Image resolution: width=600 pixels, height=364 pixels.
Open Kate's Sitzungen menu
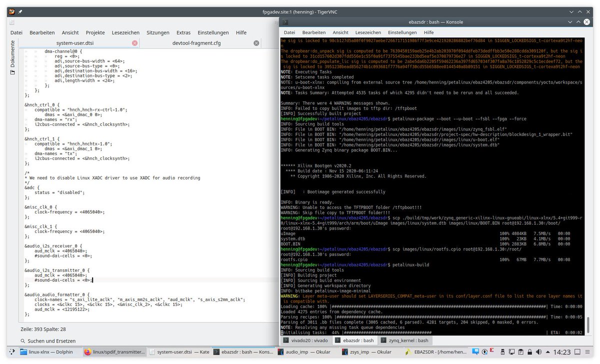click(158, 32)
